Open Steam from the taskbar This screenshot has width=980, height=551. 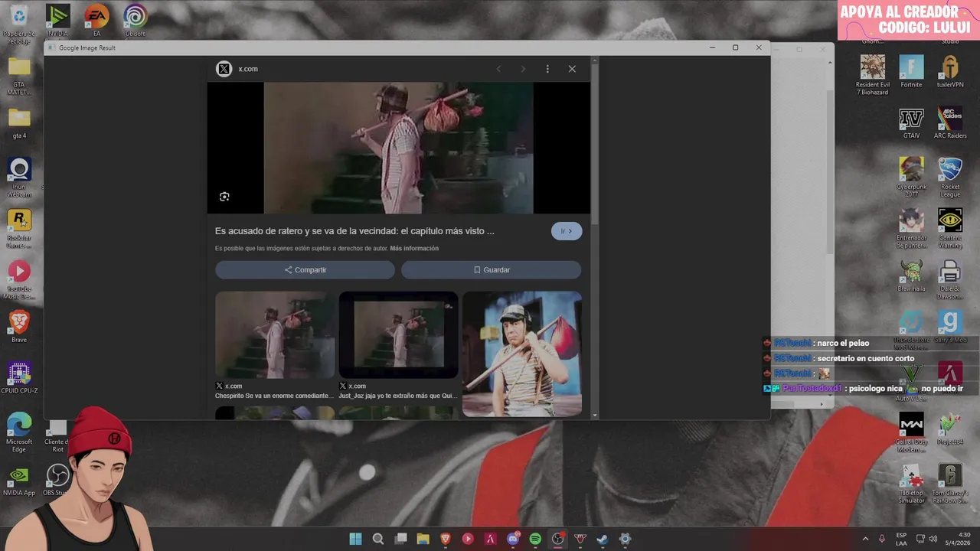point(603,539)
